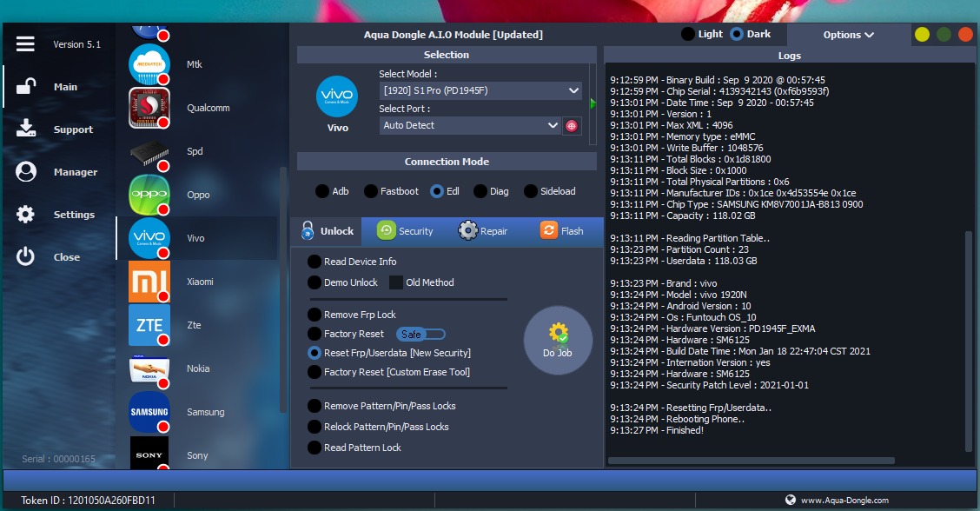The height and width of the screenshot is (511, 980).
Task: Click the green window control button
Action: coord(944,35)
